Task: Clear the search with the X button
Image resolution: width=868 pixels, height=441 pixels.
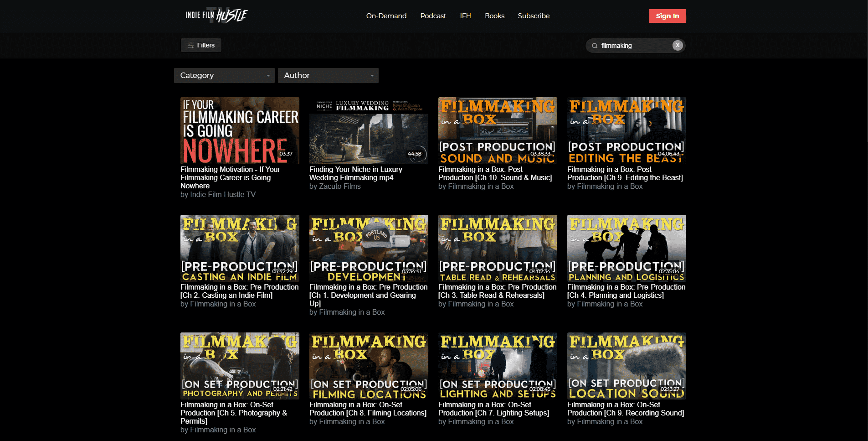Action: click(678, 45)
